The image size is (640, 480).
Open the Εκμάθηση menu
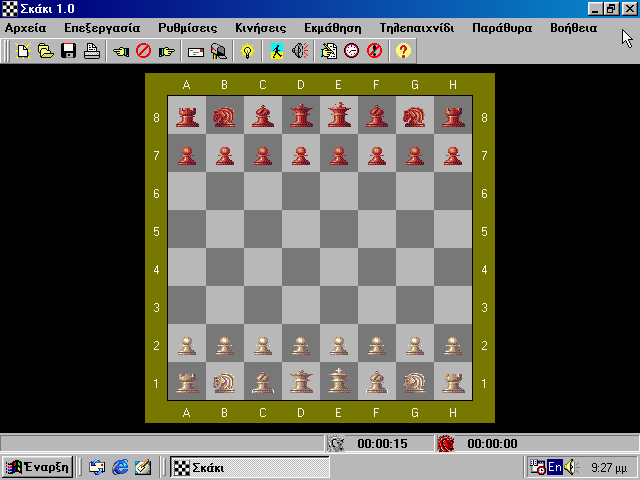[x=333, y=28]
